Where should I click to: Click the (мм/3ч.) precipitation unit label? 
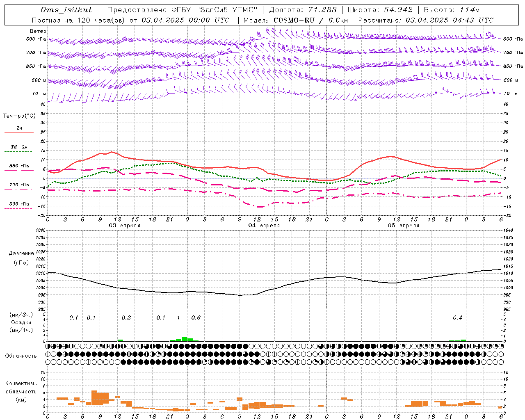click(21, 315)
